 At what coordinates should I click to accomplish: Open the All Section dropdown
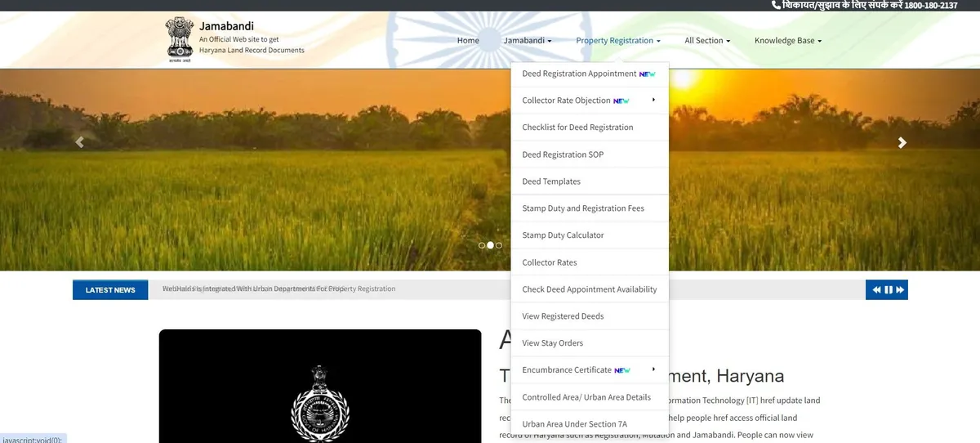pyautogui.click(x=706, y=41)
